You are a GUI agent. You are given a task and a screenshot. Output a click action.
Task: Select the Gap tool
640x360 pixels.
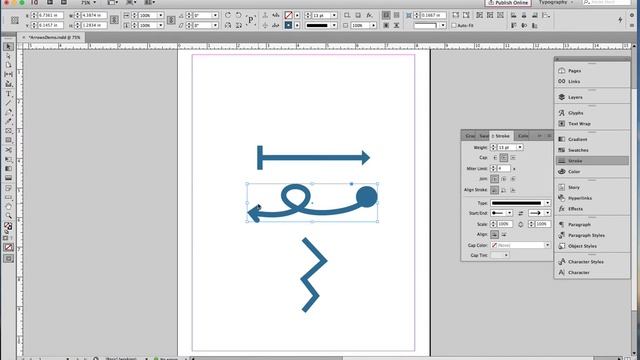pyautogui.click(x=8, y=74)
